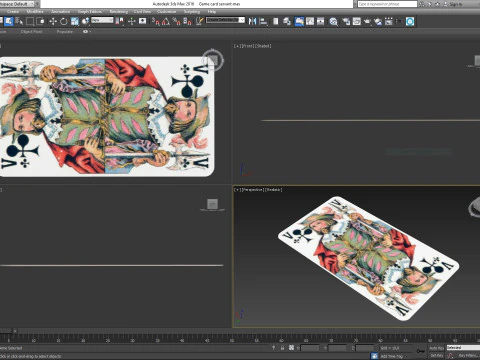Activate the Select and Scale tool

pyautogui.click(x=74, y=21)
